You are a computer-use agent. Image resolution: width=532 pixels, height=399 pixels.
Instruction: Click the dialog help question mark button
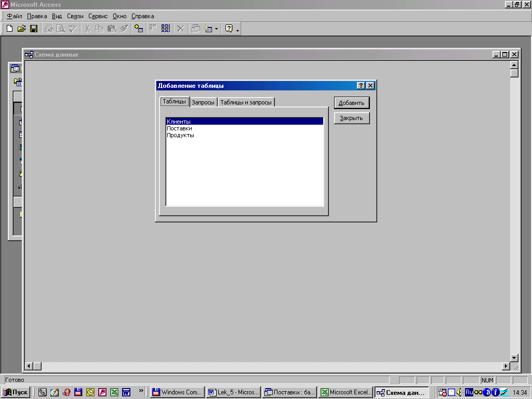[361, 86]
